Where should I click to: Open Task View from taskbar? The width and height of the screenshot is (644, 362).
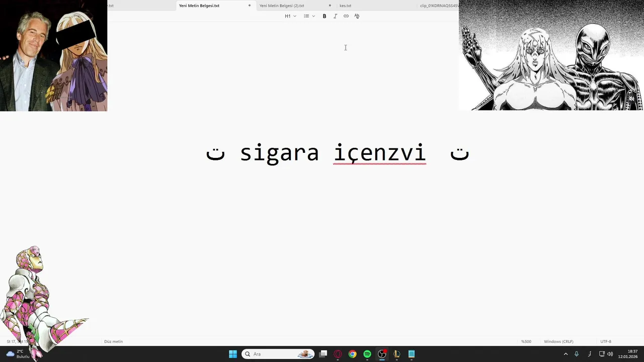323,354
